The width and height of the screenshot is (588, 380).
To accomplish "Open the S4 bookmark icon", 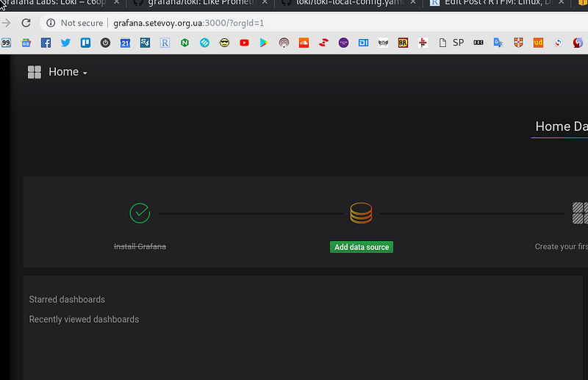I will pyautogui.click(x=145, y=43).
